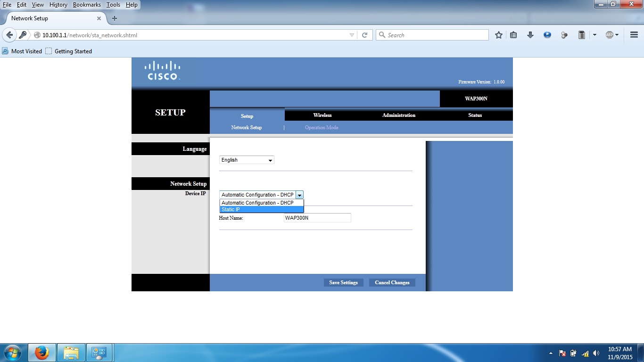Open Firefox from the taskbar

(42, 353)
